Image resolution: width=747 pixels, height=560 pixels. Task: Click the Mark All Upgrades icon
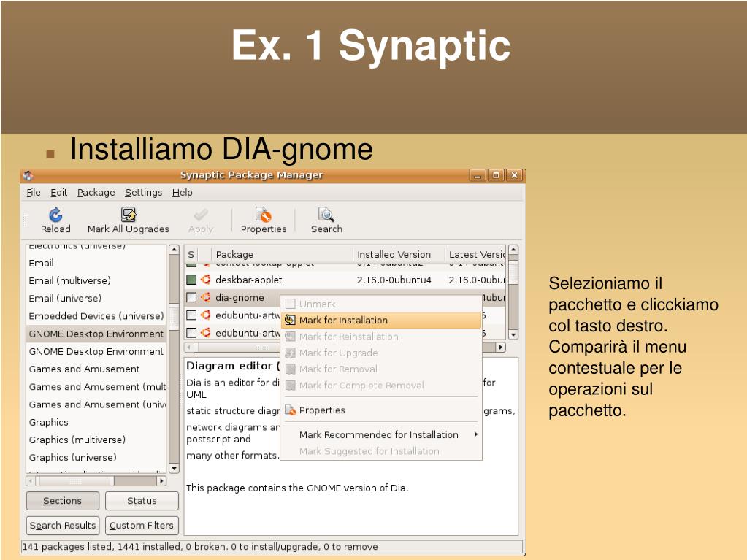tap(129, 215)
